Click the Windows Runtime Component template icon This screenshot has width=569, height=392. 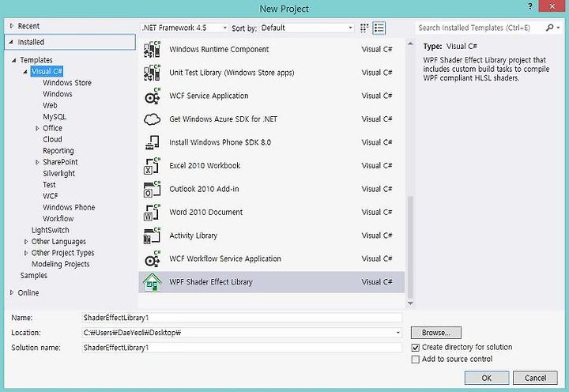click(152, 49)
